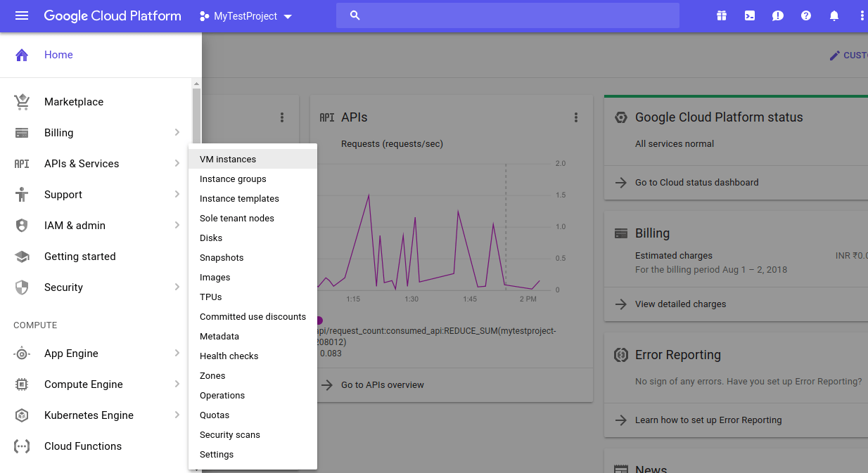Activate Cloud Shell terminal icon

click(750, 15)
